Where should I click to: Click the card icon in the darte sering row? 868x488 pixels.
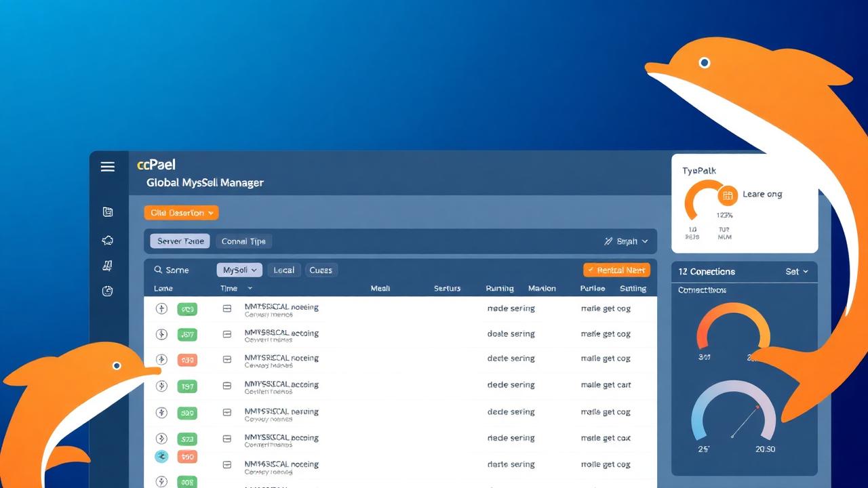point(227,465)
